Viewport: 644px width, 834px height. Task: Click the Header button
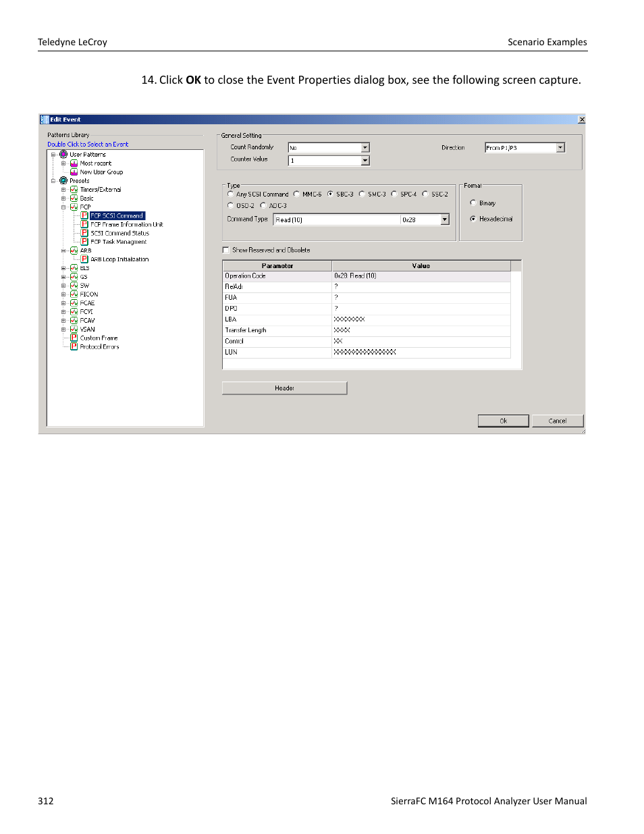pos(284,388)
